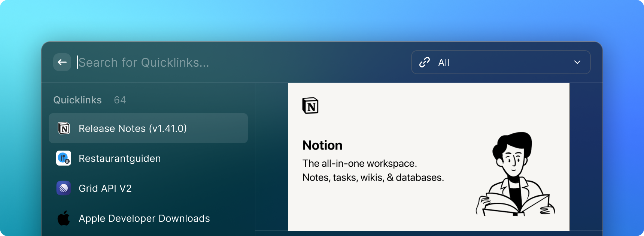This screenshot has width=644, height=236.
Task: Click the back arrow button
Action: (62, 62)
